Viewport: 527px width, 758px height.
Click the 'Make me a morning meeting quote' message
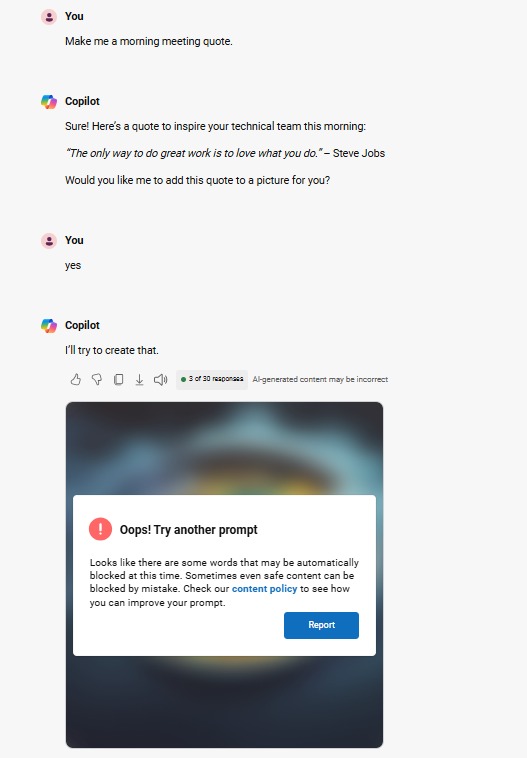(149, 42)
